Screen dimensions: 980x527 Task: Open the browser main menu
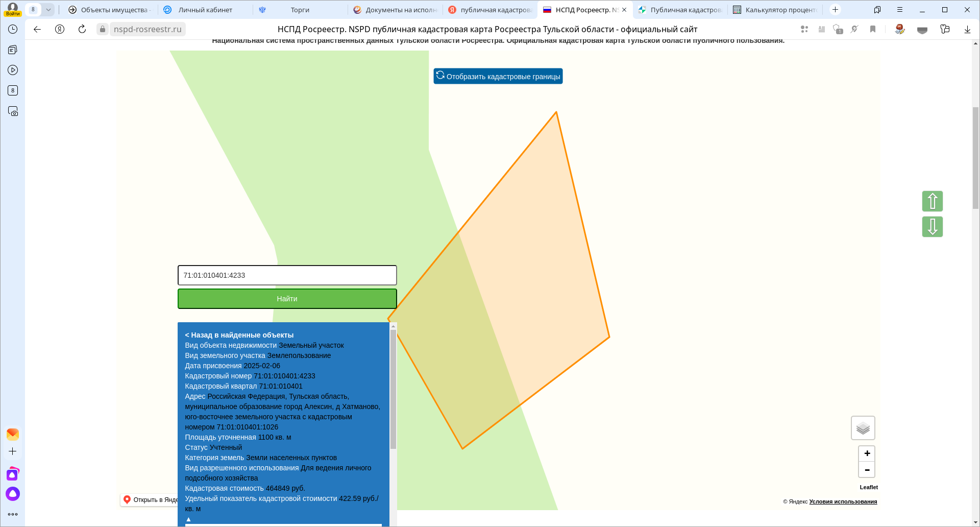900,10
